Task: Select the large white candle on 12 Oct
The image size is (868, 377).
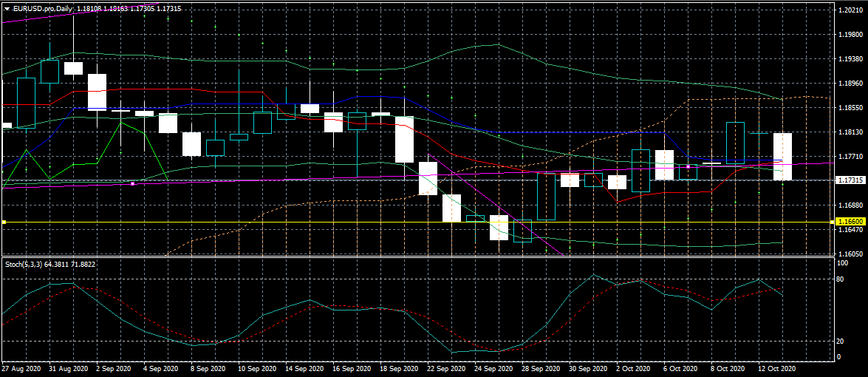Action: click(782, 156)
